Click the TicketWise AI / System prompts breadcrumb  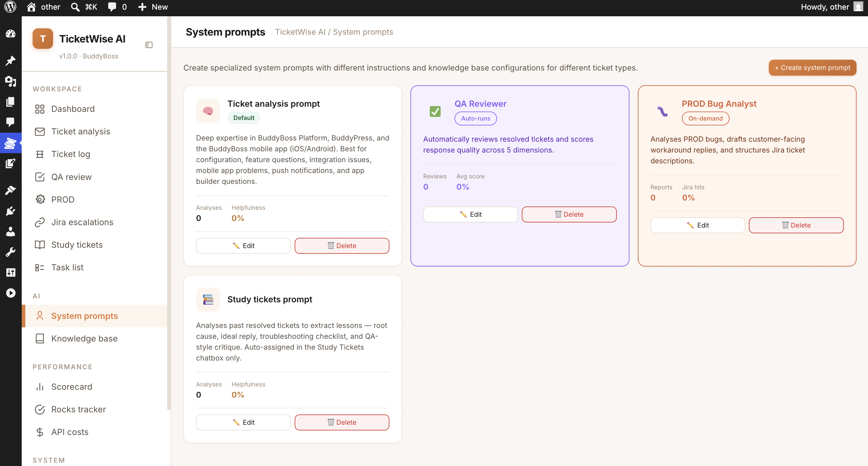pyautogui.click(x=334, y=32)
